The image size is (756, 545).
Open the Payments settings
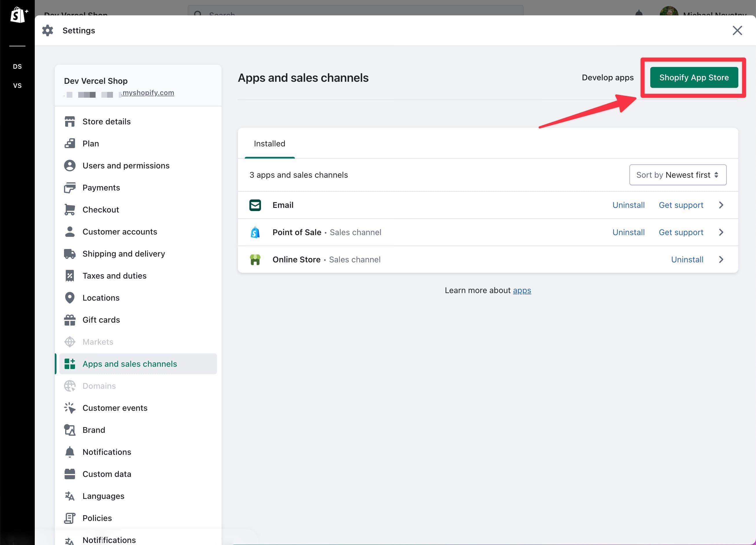coord(101,188)
